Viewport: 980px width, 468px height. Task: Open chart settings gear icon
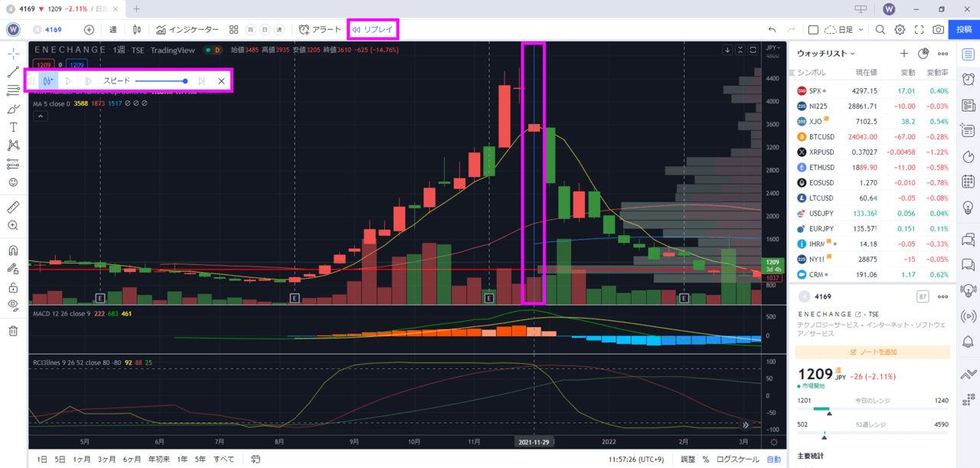[900, 30]
